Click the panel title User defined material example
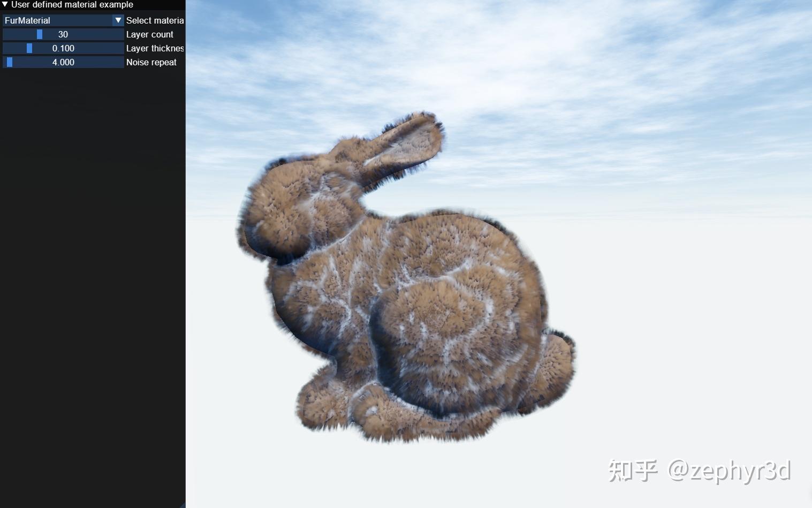Image resolution: width=812 pixels, height=508 pixels. pos(72,4)
